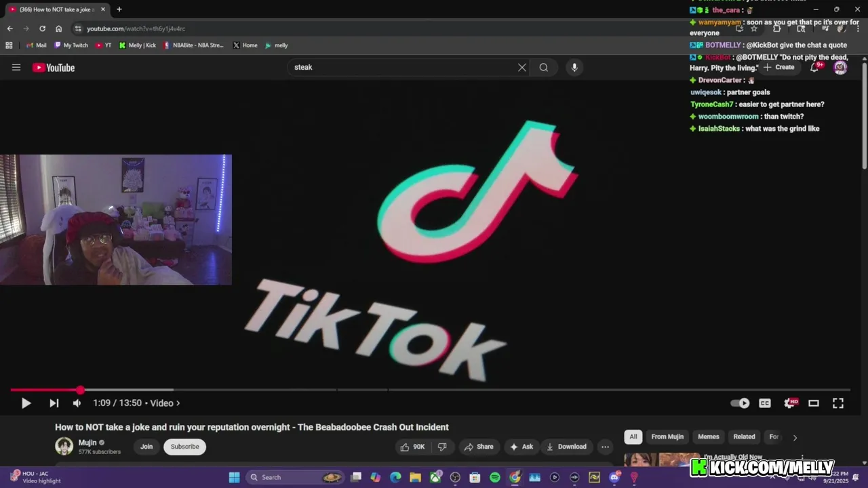Open Discord from taskbar

coord(614,477)
